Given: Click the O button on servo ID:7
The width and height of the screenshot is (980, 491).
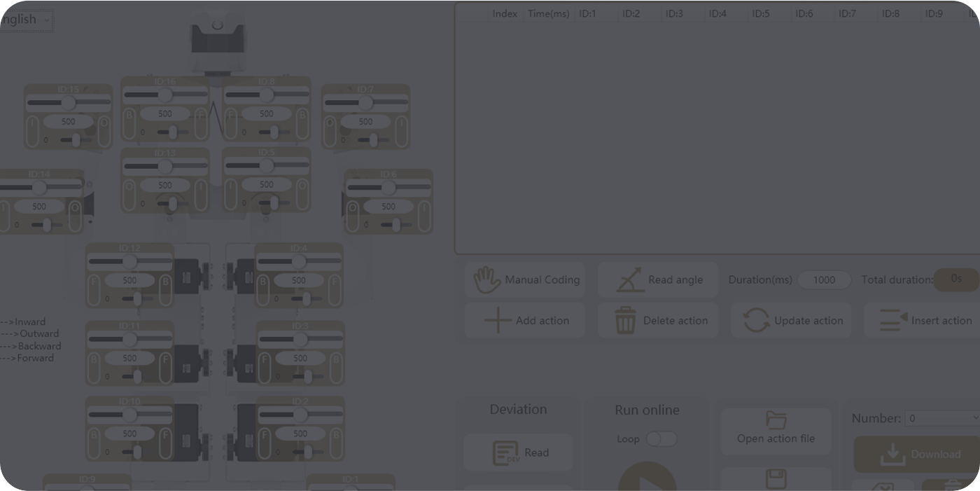Looking at the screenshot, I should click(330, 132).
